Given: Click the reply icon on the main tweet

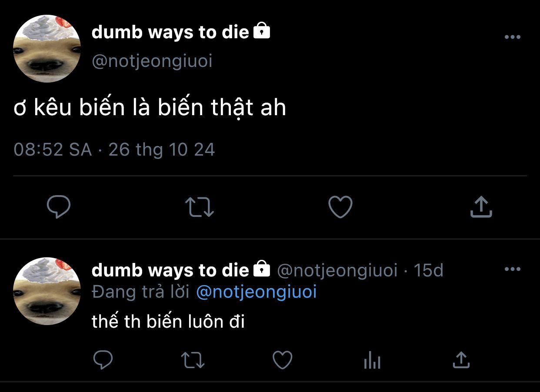Looking at the screenshot, I should [x=58, y=207].
